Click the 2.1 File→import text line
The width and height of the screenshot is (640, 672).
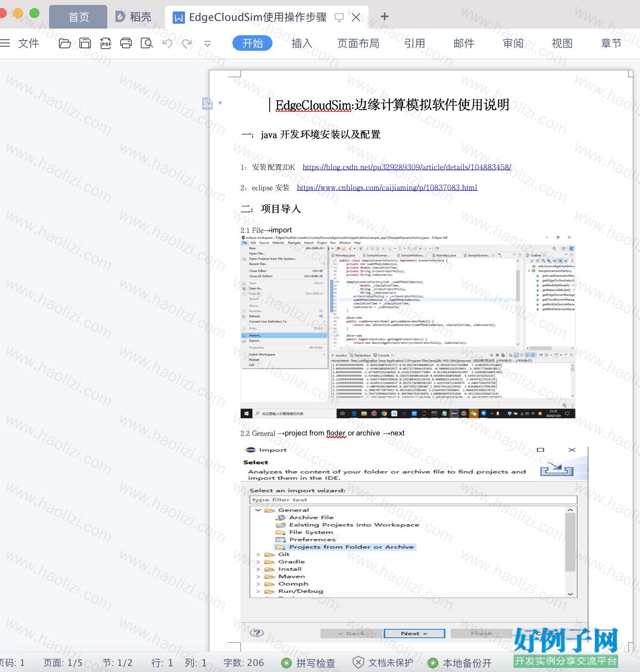(x=266, y=230)
